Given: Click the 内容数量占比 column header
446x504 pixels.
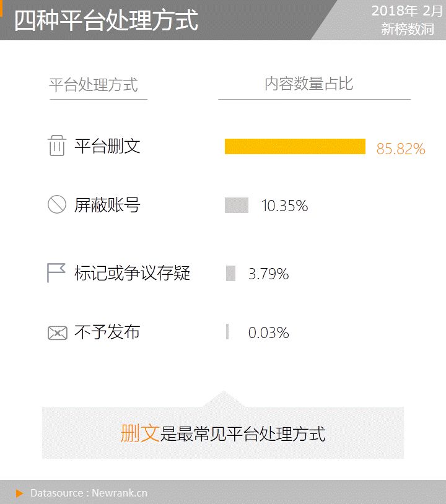Looking at the screenshot, I should [x=309, y=84].
